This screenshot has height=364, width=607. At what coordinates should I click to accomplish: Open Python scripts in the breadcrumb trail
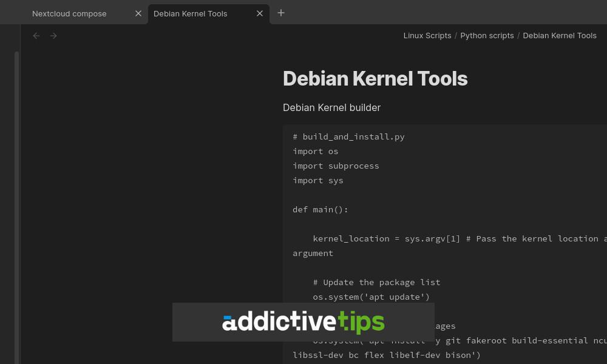[x=487, y=35]
